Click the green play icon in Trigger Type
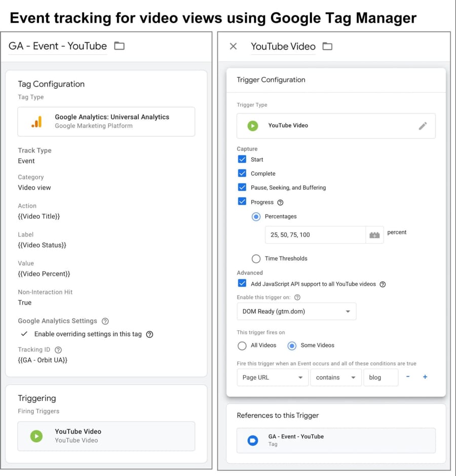This screenshot has height=476, width=456. [252, 126]
